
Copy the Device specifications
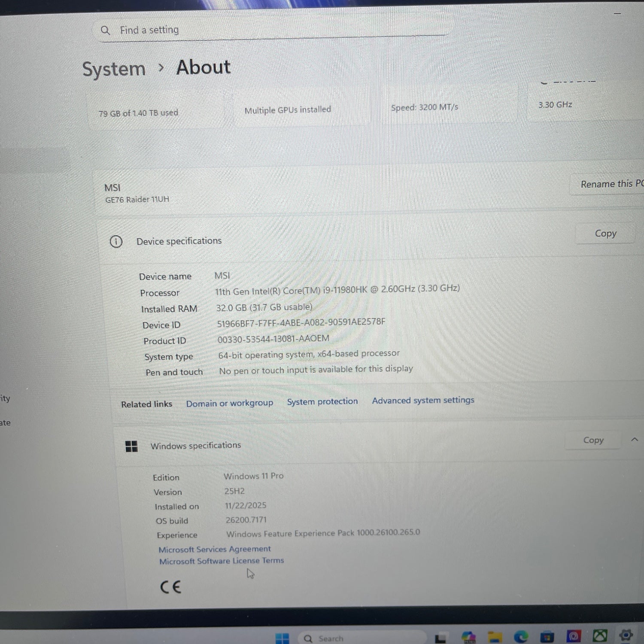point(605,234)
